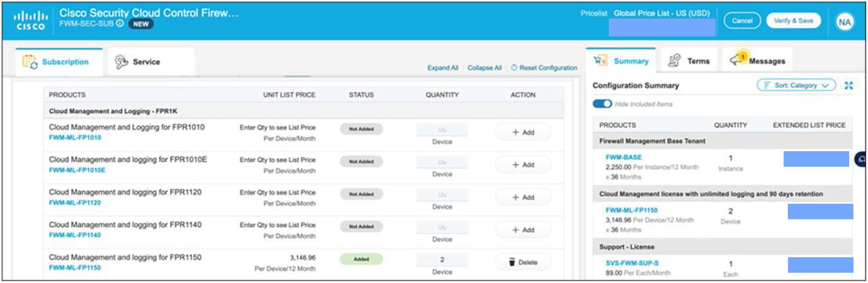Open the Sort: Category dropdown

796,85
